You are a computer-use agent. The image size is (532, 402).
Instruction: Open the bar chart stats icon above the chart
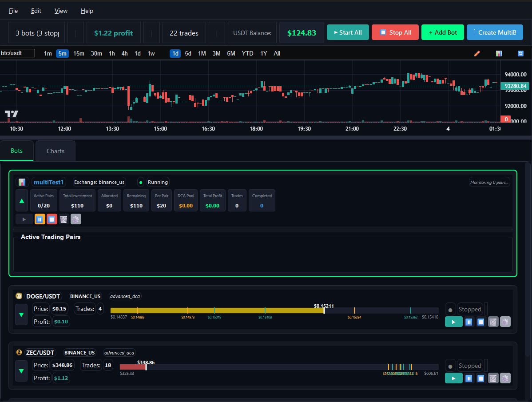[499, 53]
